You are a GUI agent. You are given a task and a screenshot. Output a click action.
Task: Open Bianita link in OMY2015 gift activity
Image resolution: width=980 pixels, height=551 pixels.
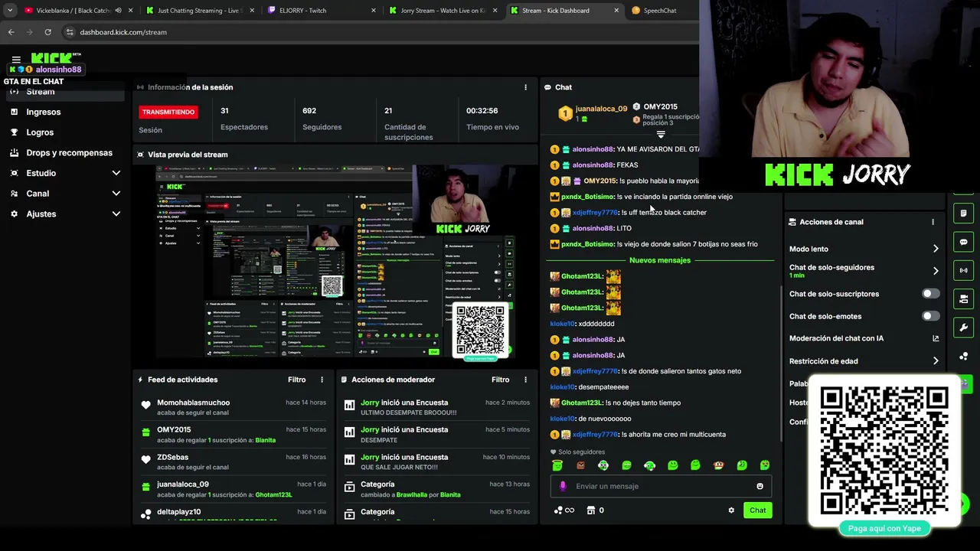(x=265, y=440)
